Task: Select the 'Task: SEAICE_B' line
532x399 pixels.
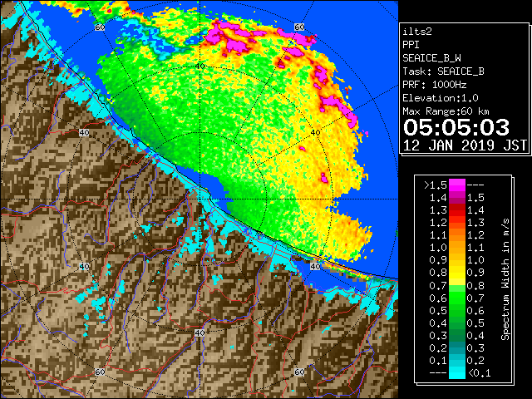Action: click(x=443, y=71)
